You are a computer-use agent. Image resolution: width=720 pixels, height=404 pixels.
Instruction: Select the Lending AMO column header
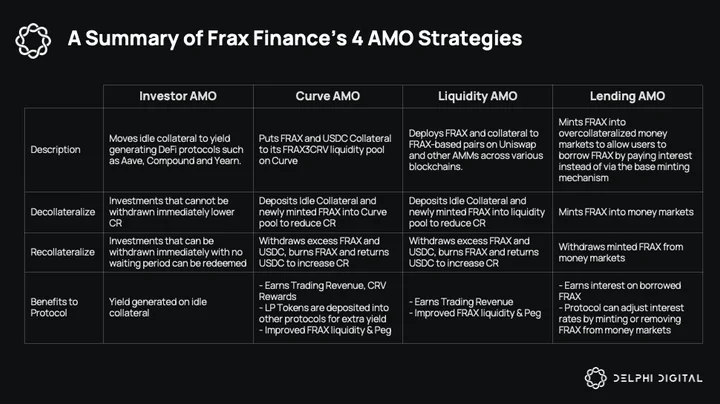pos(627,96)
